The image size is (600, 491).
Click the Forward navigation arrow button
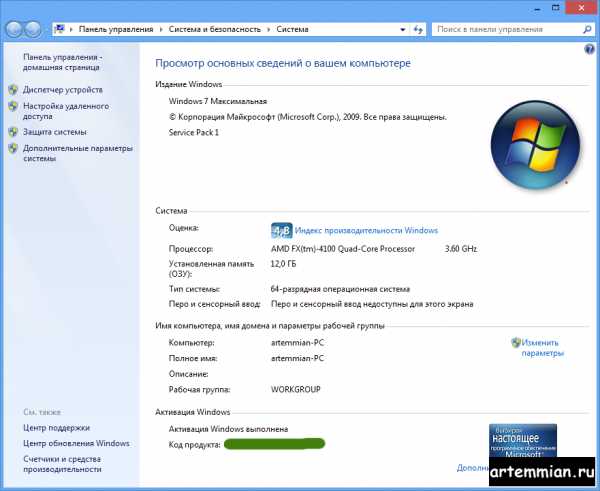tap(33, 29)
